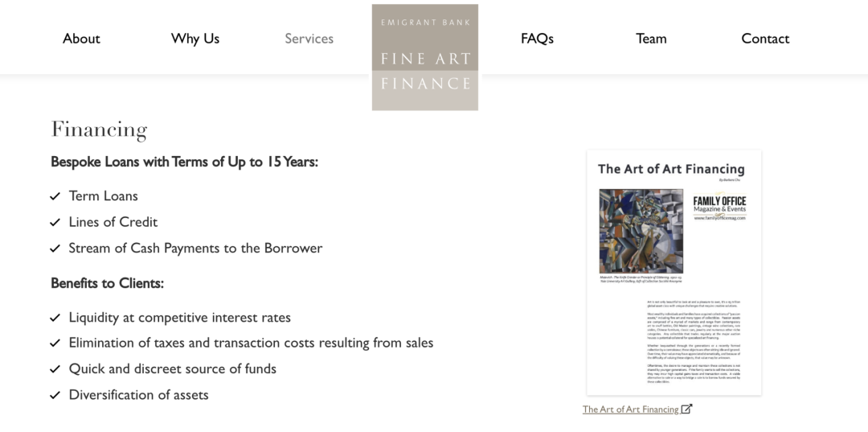Screen dimensions: 868x432
Task: Click the checkmark beside Lines of Credit
Action: 55,222
